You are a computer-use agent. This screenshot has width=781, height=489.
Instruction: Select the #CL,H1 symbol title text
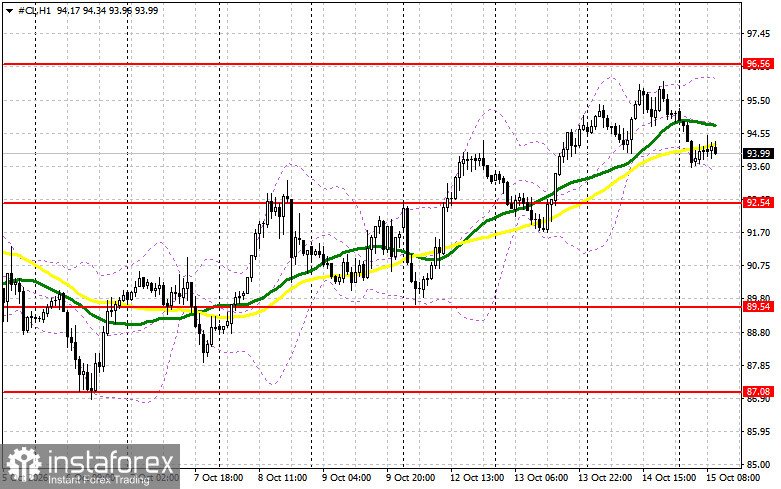[34, 10]
